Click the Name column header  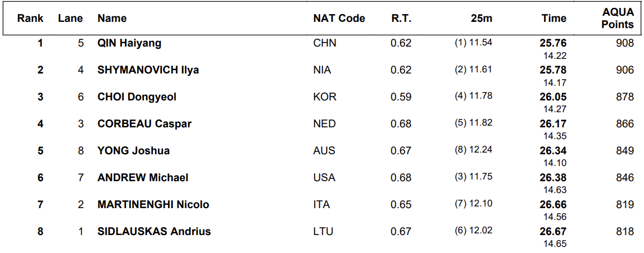coord(112,19)
